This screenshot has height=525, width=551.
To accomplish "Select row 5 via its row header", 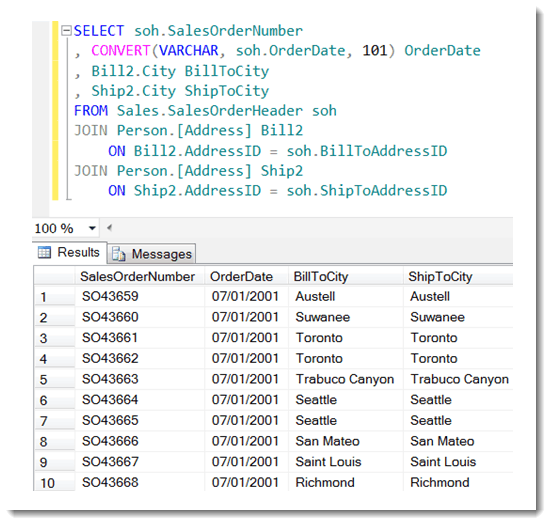I will (x=54, y=380).
